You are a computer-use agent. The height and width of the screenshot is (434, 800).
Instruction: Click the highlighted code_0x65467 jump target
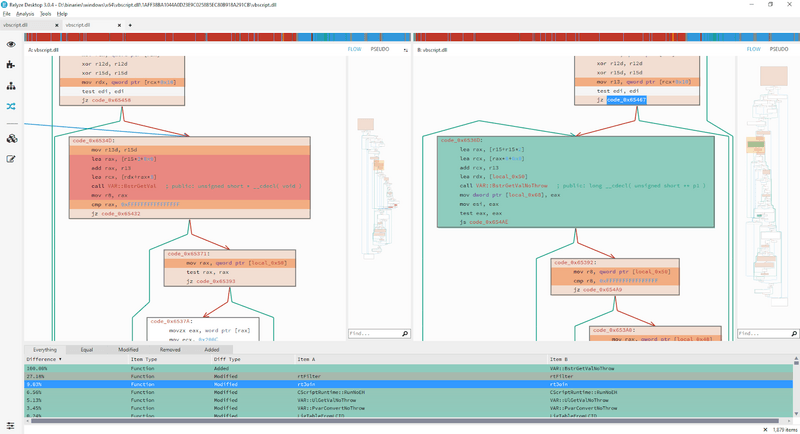point(626,100)
